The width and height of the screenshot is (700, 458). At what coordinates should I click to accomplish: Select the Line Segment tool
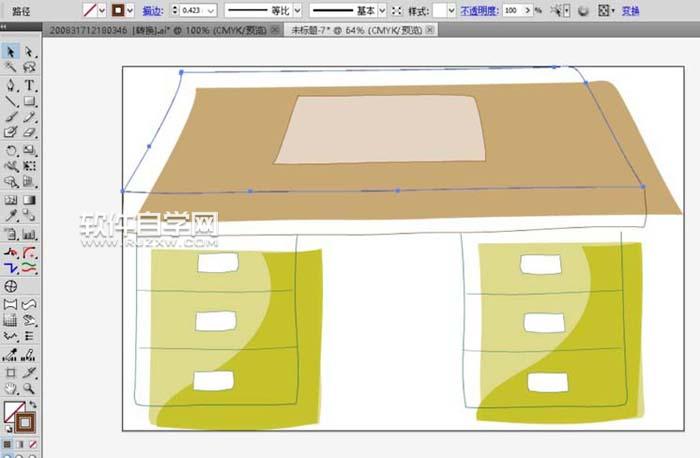coord(11,101)
